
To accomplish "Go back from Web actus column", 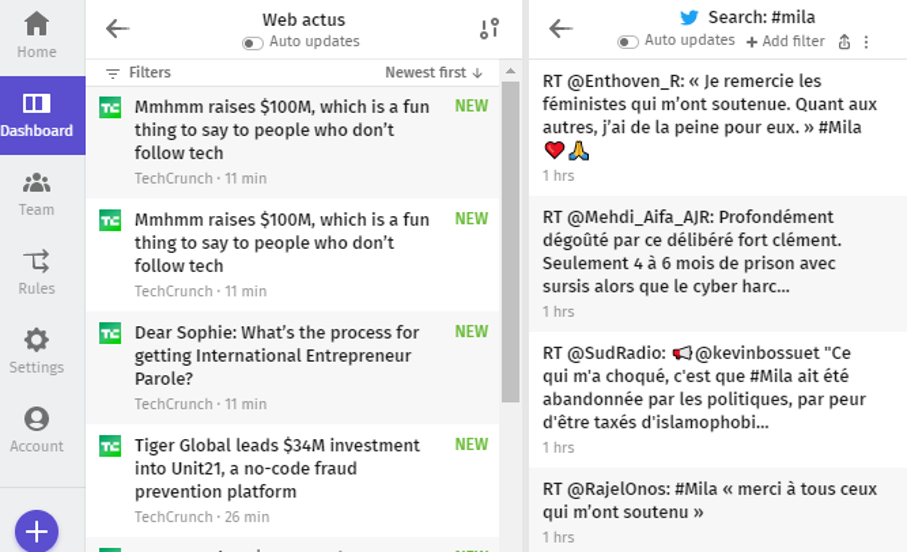I will click(x=118, y=28).
